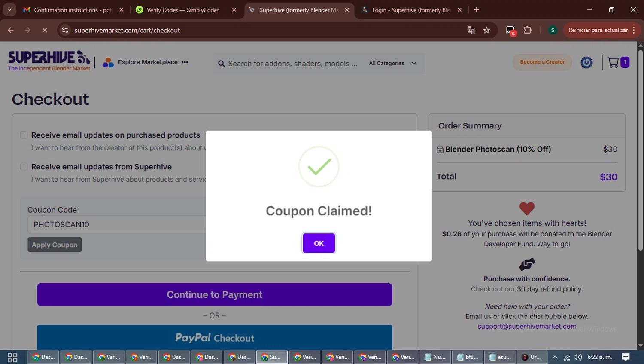Open the Nu... Notepad window in the taskbar
The height and width of the screenshot is (364, 644).
(435, 357)
